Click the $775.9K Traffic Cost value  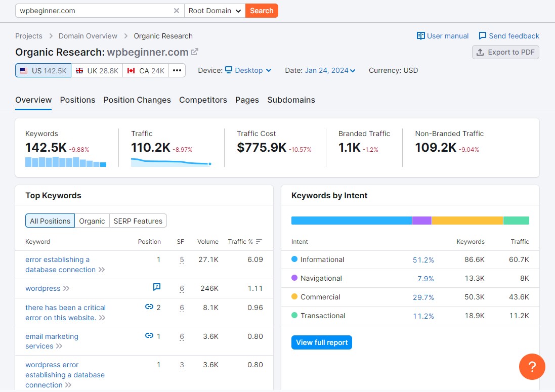pos(262,148)
